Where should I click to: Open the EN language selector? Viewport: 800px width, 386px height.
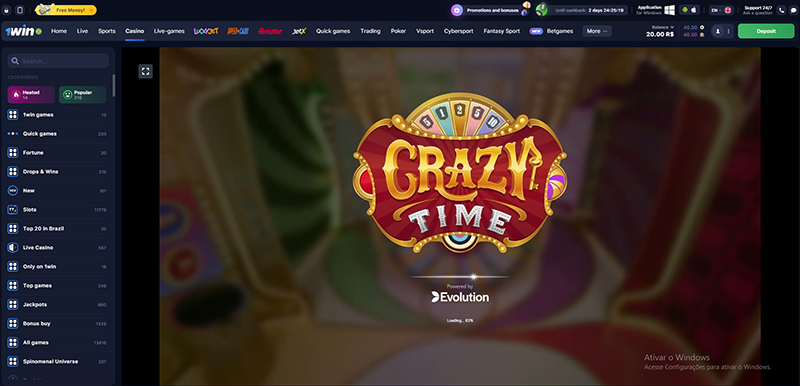[721, 10]
